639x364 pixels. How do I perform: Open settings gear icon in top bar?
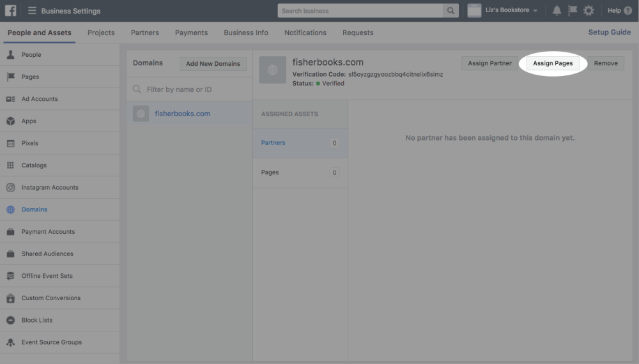click(x=589, y=11)
